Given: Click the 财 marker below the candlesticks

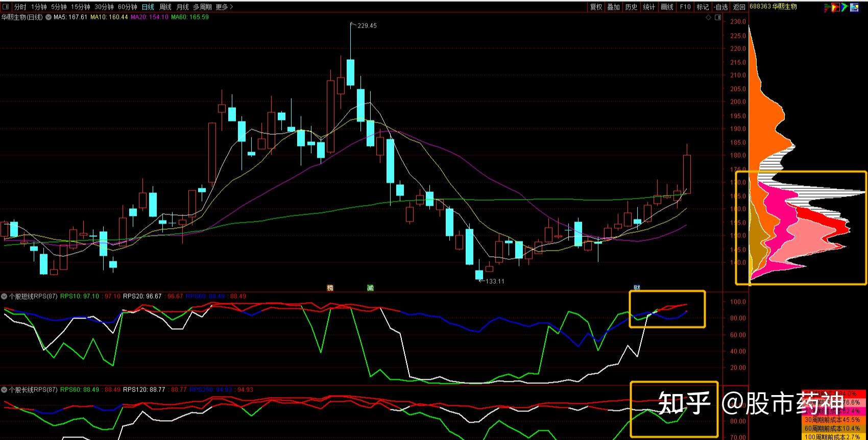Looking at the screenshot, I should click(637, 288).
